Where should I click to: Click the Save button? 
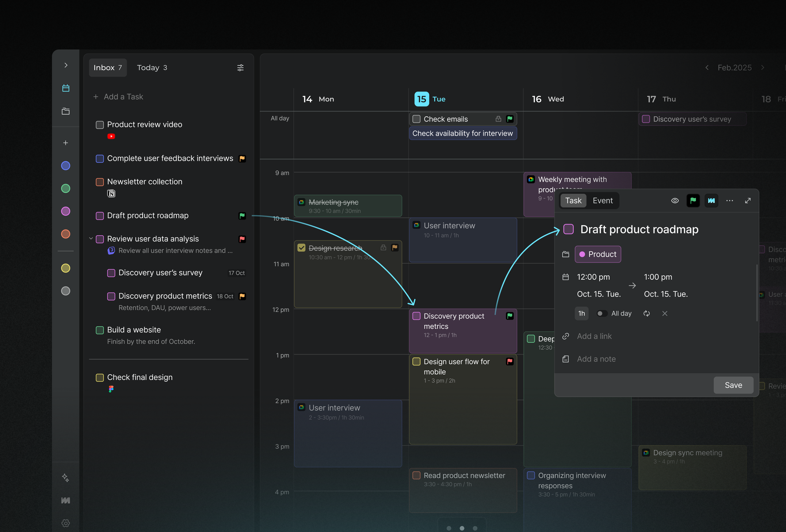pos(733,385)
